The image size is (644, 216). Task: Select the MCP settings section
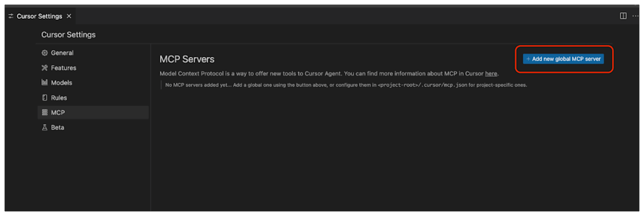(x=93, y=113)
